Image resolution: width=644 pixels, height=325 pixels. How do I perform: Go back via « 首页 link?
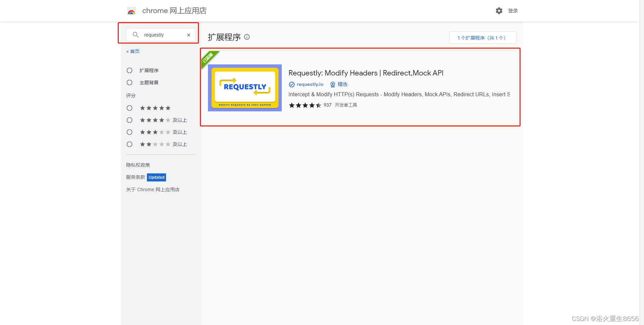pyautogui.click(x=133, y=51)
